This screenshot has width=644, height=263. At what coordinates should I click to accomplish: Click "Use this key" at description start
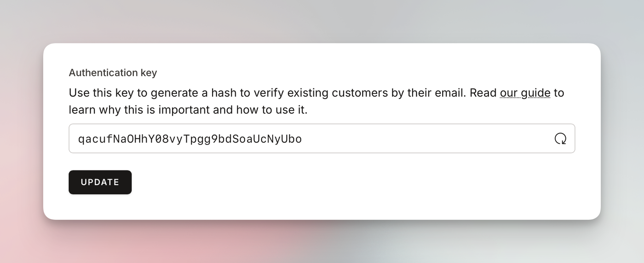coord(101,93)
